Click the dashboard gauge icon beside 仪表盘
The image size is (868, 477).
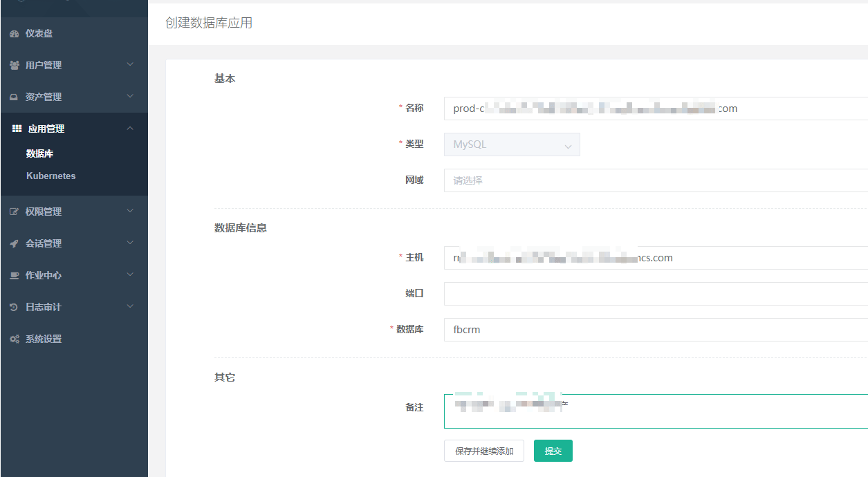point(14,33)
